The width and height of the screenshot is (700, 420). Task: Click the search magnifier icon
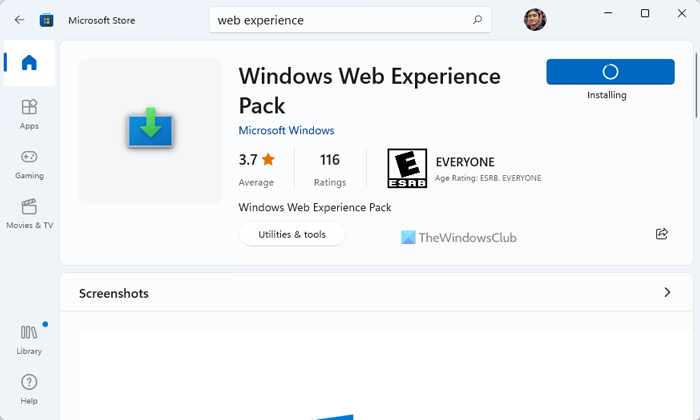478,19
